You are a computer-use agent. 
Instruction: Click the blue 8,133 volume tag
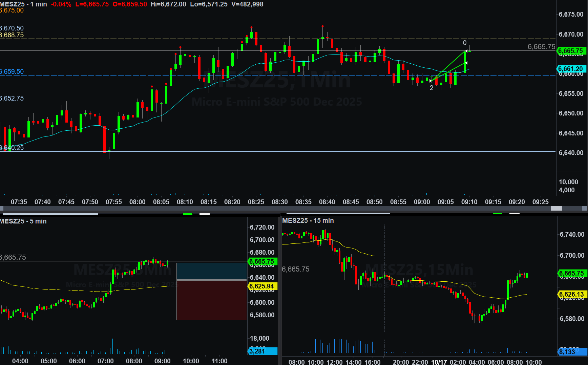[571, 352]
